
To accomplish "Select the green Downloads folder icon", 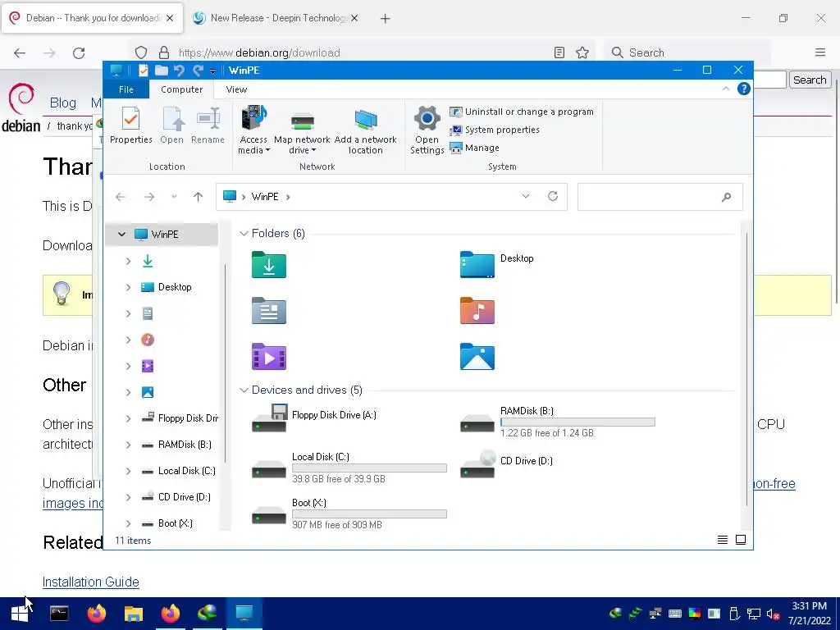I will (x=269, y=265).
